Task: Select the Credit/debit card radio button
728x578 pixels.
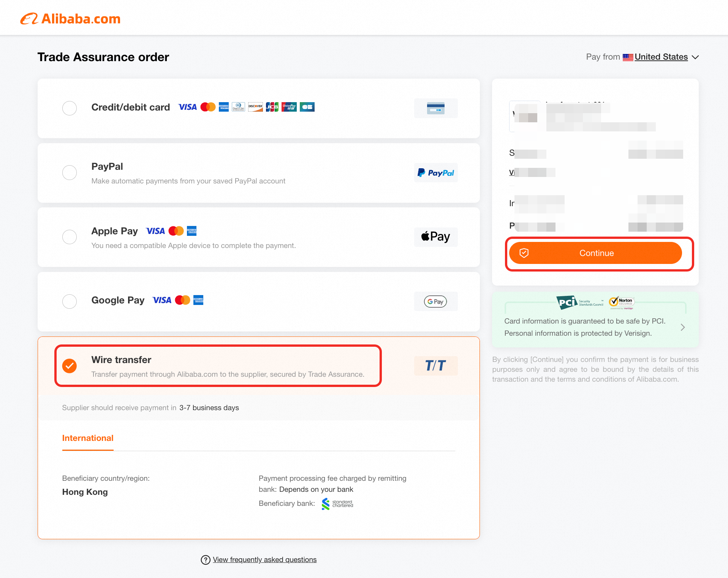Action: tap(70, 108)
